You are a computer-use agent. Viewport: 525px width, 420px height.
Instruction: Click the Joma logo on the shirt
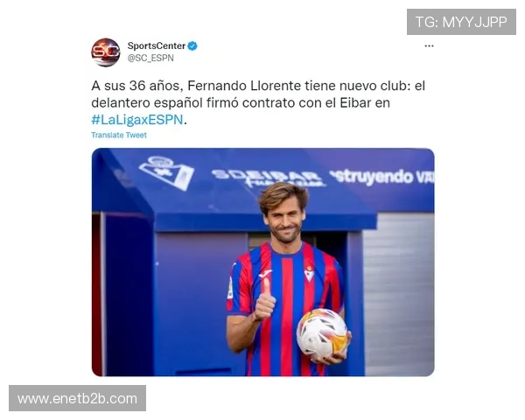265,274
